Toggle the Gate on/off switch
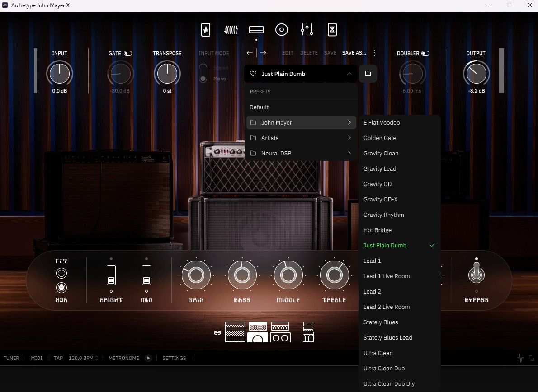This screenshot has height=392, width=538. pyautogui.click(x=128, y=53)
